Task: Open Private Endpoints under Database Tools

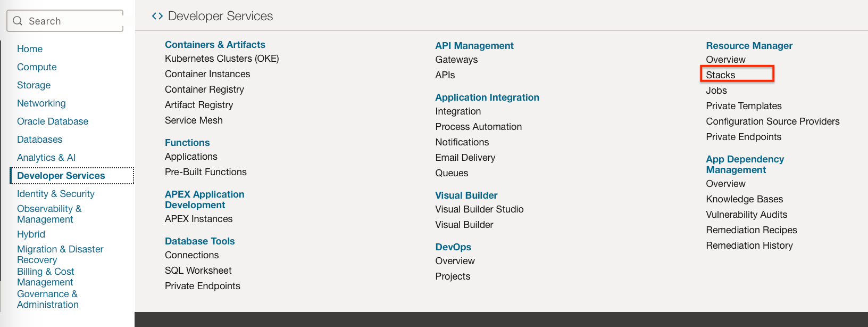Action: 203,286
